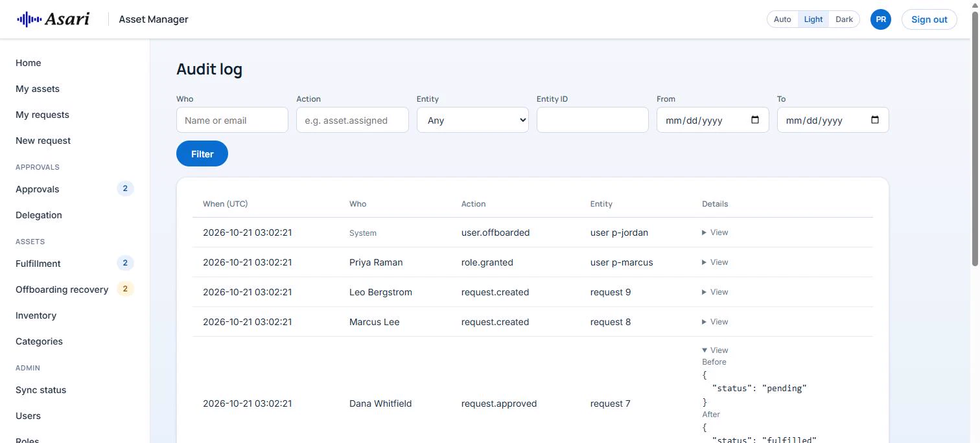
Task: Open the PR user avatar
Action: tap(881, 19)
